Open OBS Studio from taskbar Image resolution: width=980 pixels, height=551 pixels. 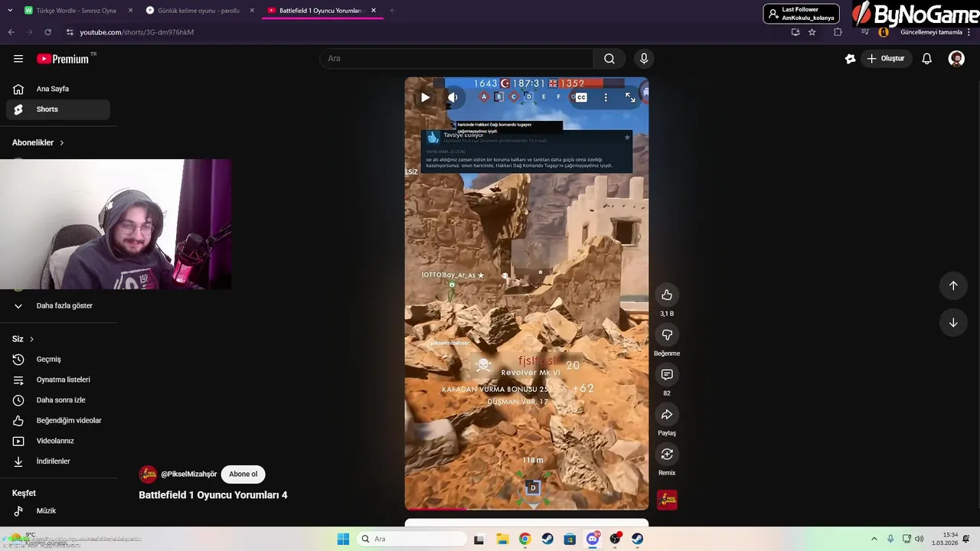pos(615,539)
